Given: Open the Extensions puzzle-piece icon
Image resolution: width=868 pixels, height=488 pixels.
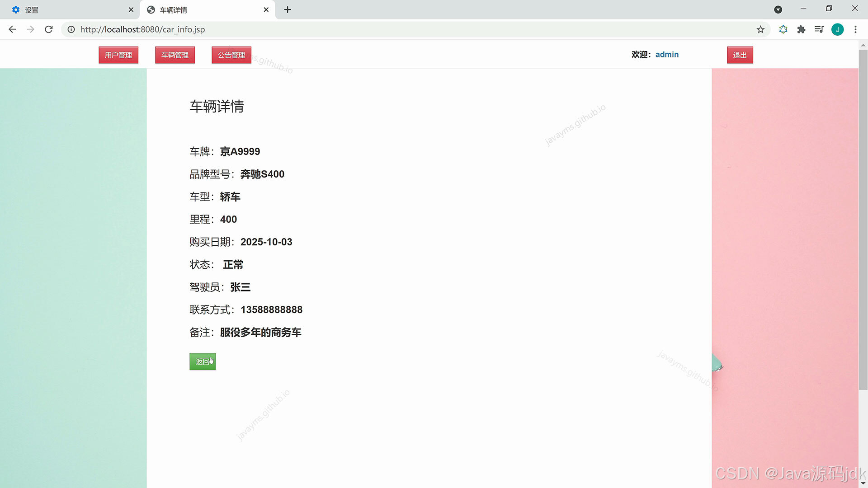Looking at the screenshot, I should point(801,29).
